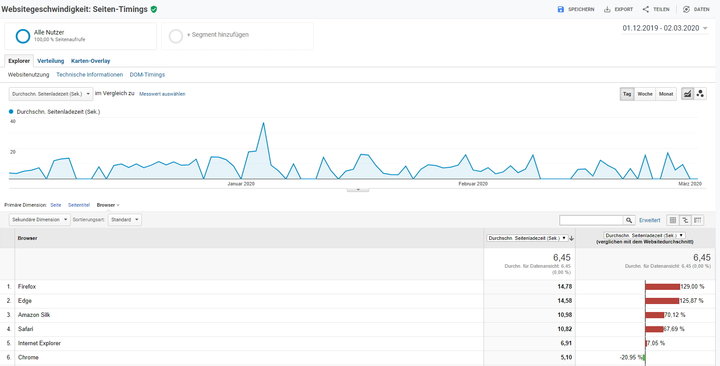Open the Daten insights icon
Viewport: 720px width, 366px height.
(x=686, y=9)
